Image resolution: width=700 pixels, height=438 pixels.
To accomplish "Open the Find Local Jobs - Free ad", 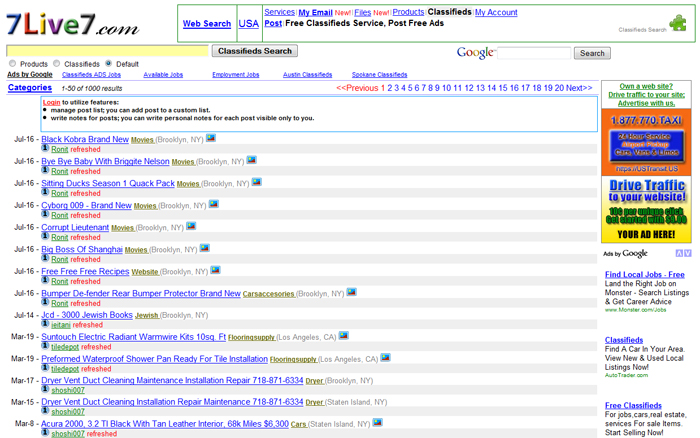I will click(645, 275).
